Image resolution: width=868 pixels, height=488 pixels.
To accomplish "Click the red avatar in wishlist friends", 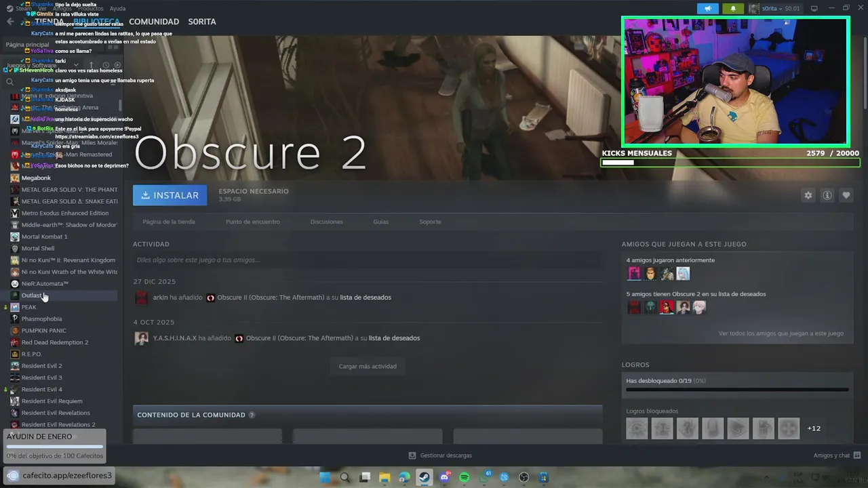I will click(x=667, y=307).
